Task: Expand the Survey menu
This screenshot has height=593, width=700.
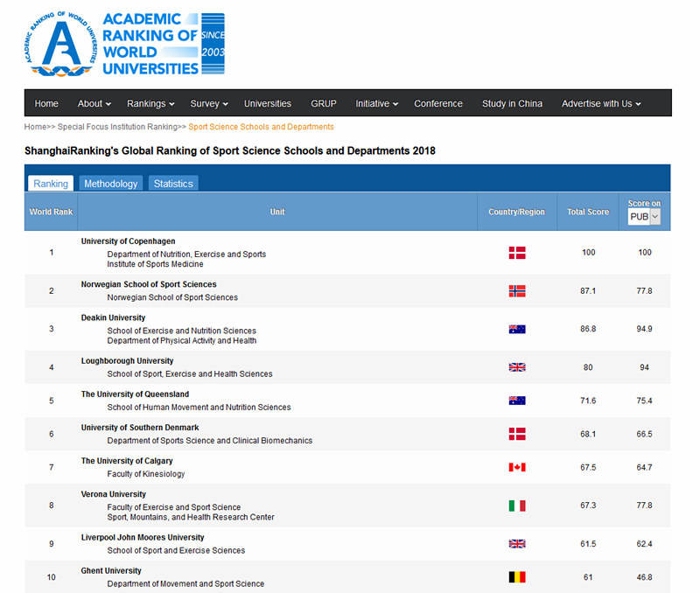Action: coord(209,103)
